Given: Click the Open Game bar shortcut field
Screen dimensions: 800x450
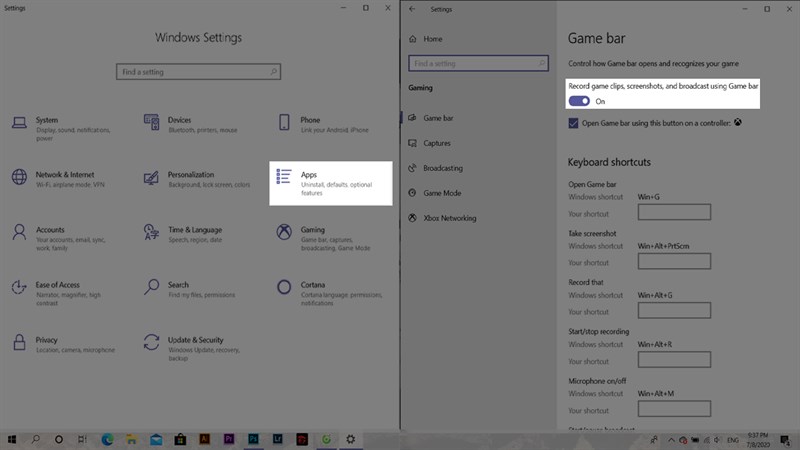Looking at the screenshot, I should tap(674, 212).
